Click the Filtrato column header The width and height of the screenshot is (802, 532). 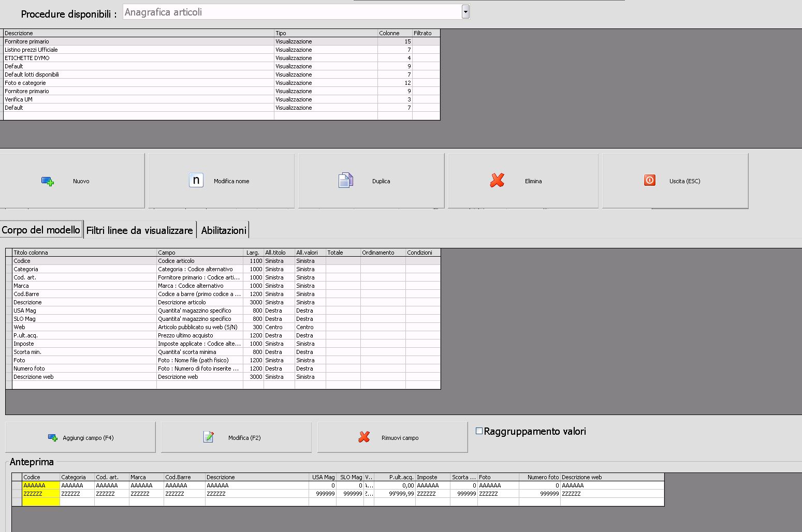point(426,33)
